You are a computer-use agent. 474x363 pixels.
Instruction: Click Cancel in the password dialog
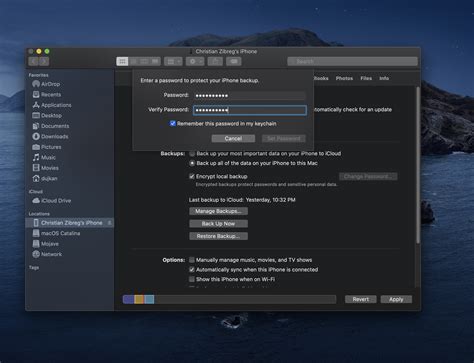pos(233,139)
